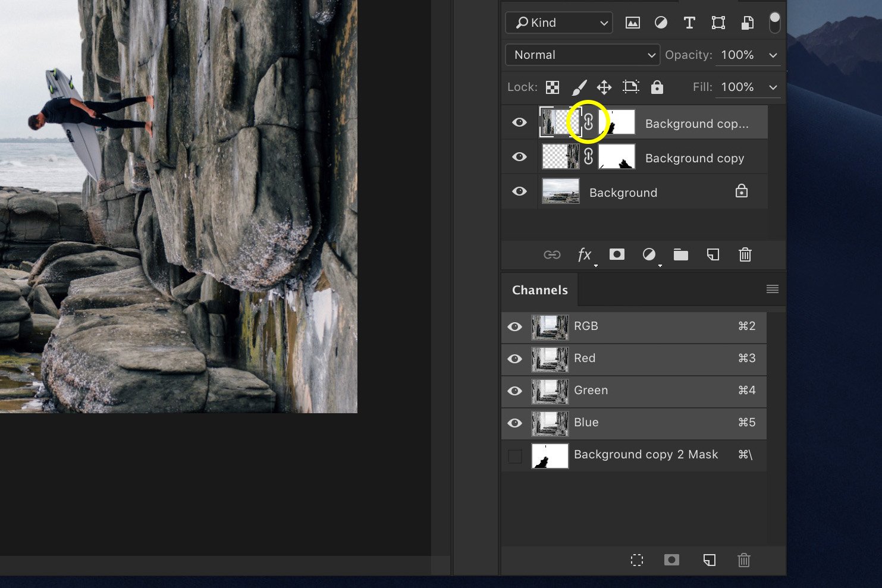Open the Add layer style (fx) menu
Viewport: 882px width, 588px height.
pos(585,254)
